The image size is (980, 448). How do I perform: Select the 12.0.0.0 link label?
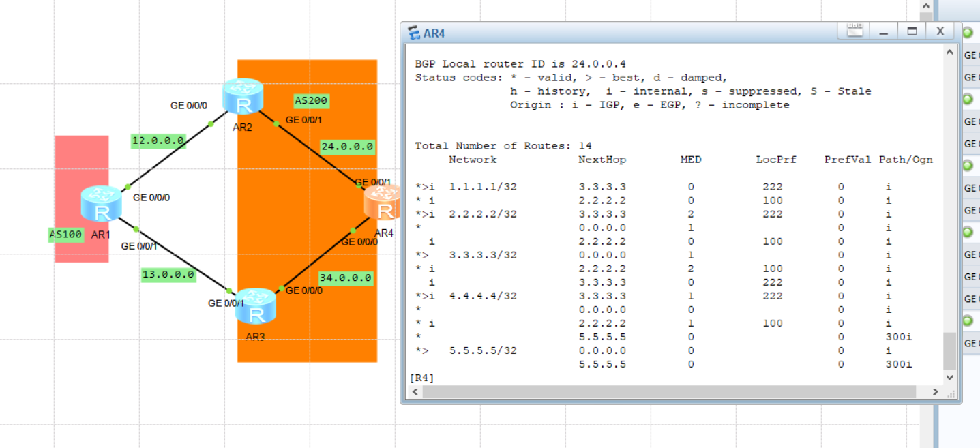(x=158, y=141)
